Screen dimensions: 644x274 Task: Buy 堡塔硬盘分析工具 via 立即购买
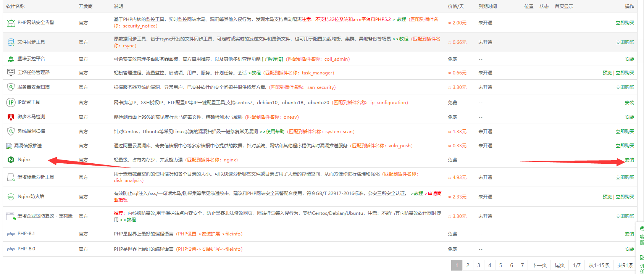click(x=625, y=177)
